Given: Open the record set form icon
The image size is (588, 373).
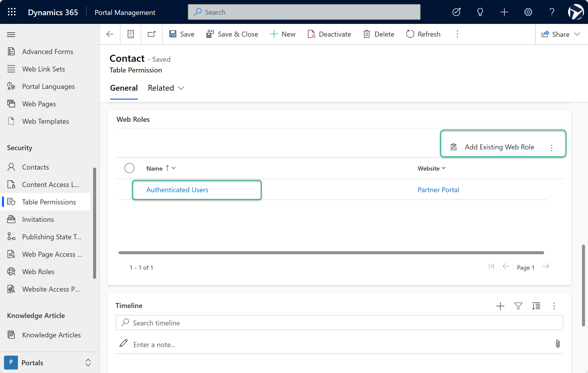Looking at the screenshot, I should tap(131, 34).
